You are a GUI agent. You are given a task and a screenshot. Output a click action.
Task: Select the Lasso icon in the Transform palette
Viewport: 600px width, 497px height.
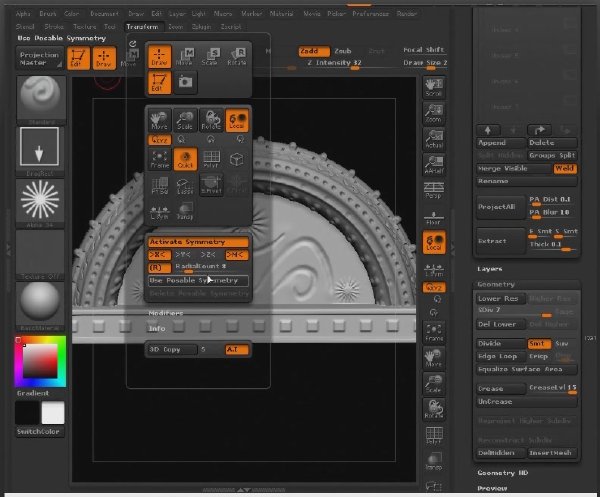(185, 185)
